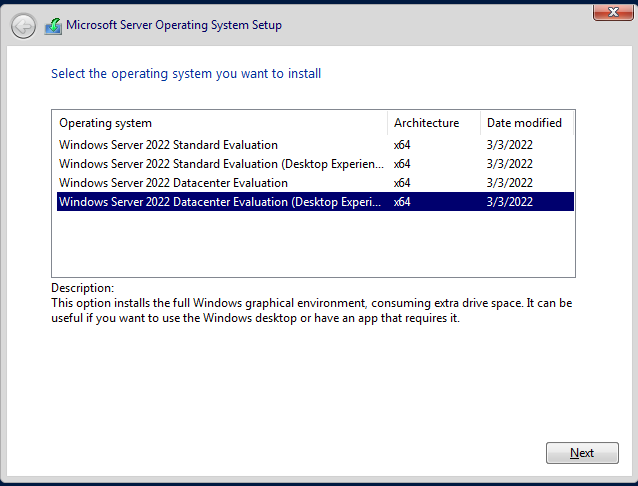This screenshot has height=486, width=638.
Task: Click x64 in the highlighted Datacenter row
Action: pyautogui.click(x=402, y=201)
